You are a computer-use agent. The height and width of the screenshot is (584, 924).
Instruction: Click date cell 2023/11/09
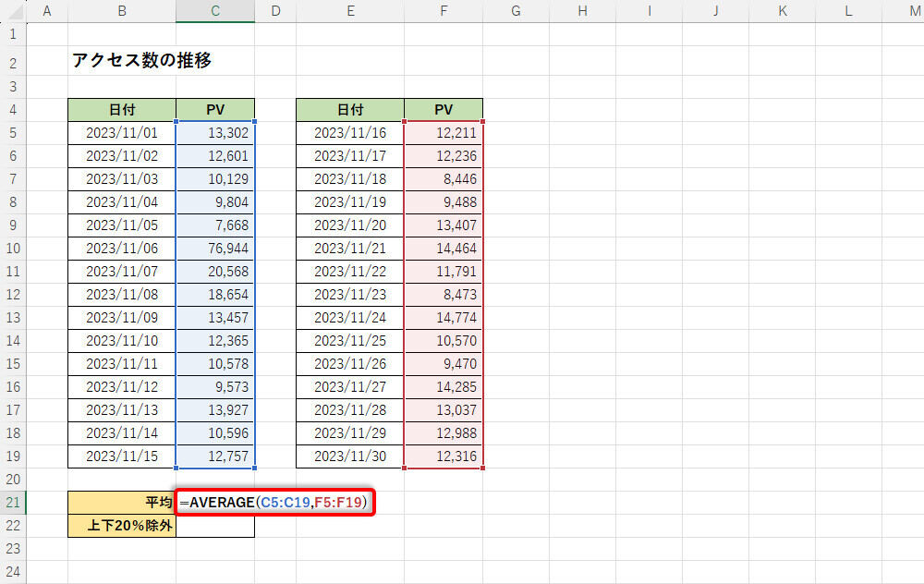(x=122, y=318)
